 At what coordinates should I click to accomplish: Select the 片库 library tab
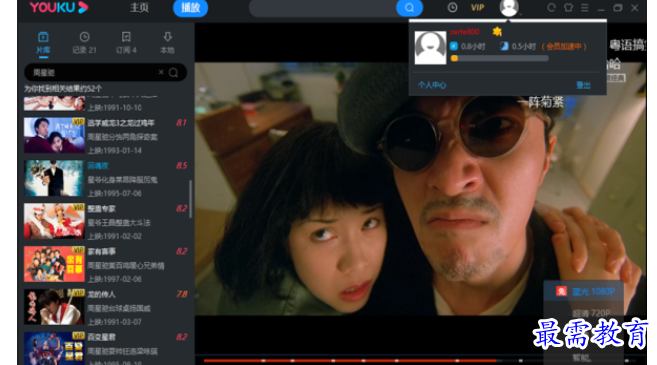[43, 43]
